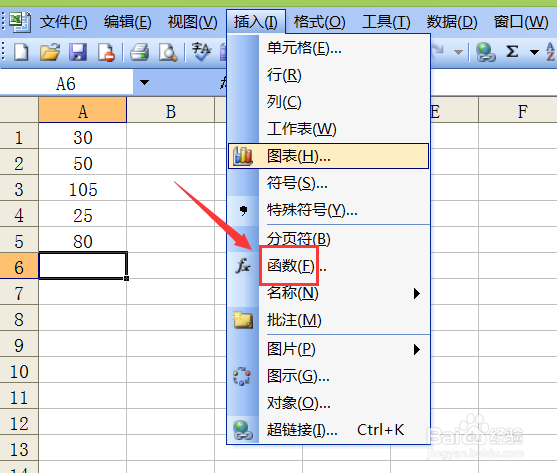Click the AutoSum sigma icon
The image size is (557, 473).
(x=512, y=52)
